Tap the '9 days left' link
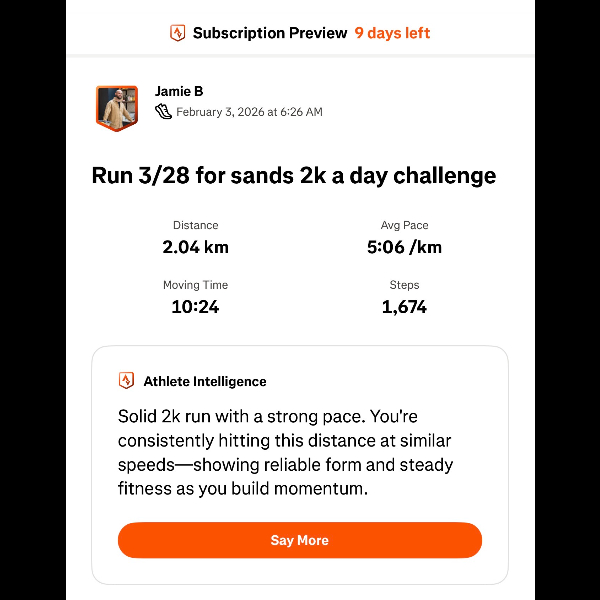The image size is (600, 600). point(392,33)
